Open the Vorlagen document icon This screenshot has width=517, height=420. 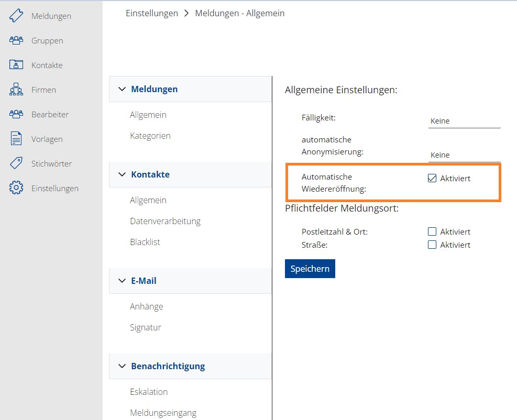[x=16, y=139]
